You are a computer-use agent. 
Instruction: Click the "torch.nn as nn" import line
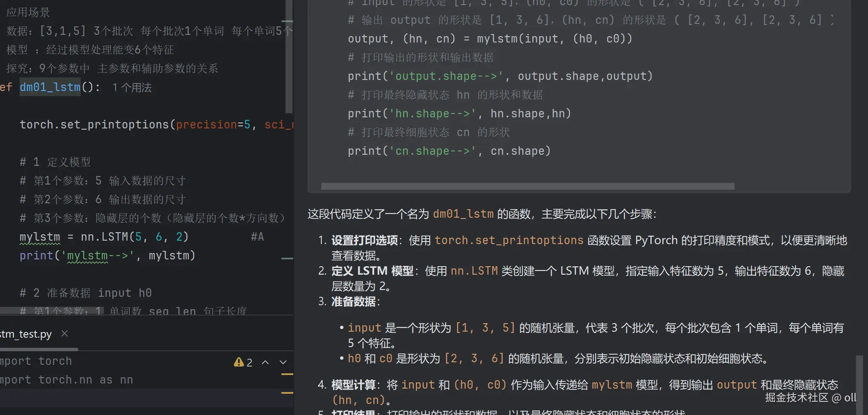67,380
